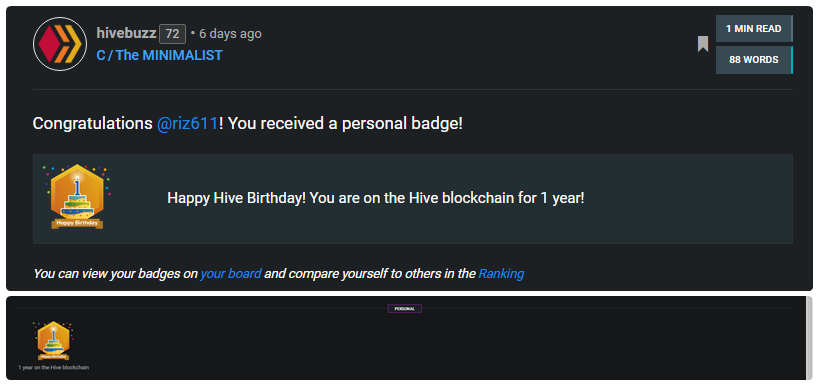Screen dimensions: 819x386
Task: Open the Ranking link
Action: point(501,274)
